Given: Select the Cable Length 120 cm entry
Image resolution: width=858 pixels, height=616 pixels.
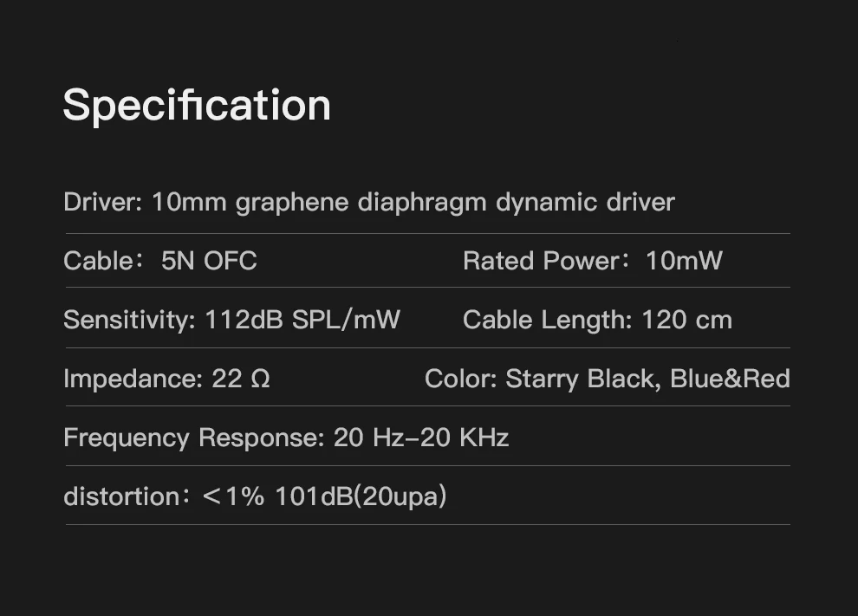Looking at the screenshot, I should pyautogui.click(x=597, y=320).
